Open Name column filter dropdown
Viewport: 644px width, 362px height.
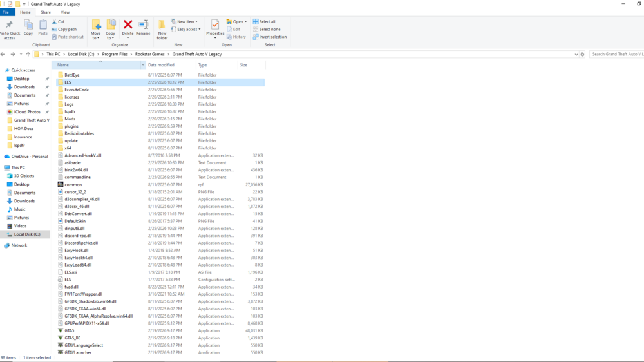[143, 65]
